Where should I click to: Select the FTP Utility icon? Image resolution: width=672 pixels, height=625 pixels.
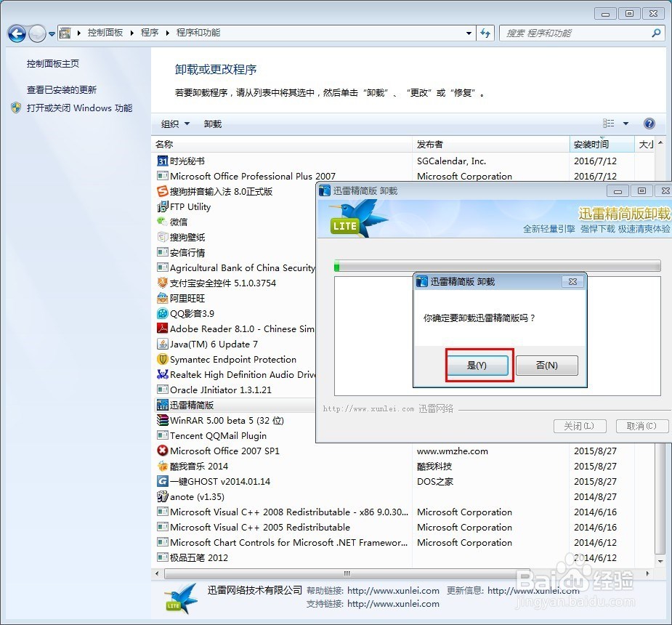click(163, 206)
